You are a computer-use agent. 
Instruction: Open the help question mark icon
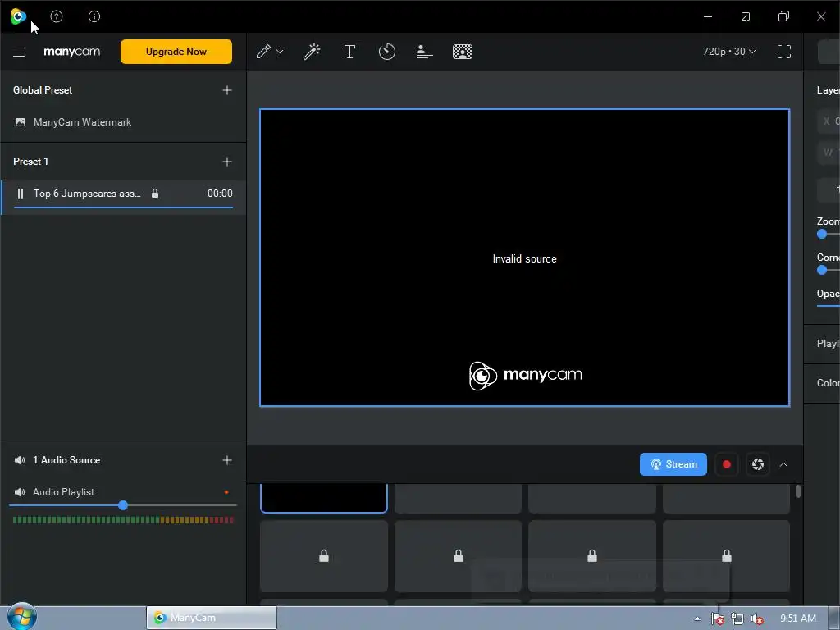point(57,16)
